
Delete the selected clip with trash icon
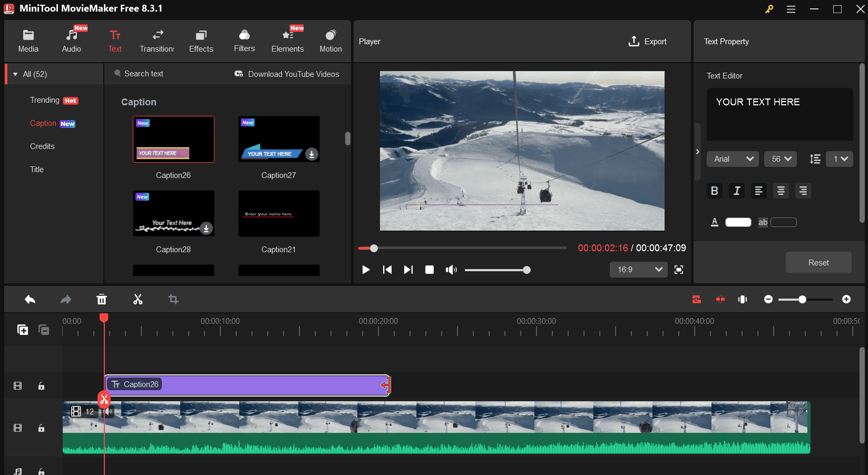pyautogui.click(x=101, y=299)
